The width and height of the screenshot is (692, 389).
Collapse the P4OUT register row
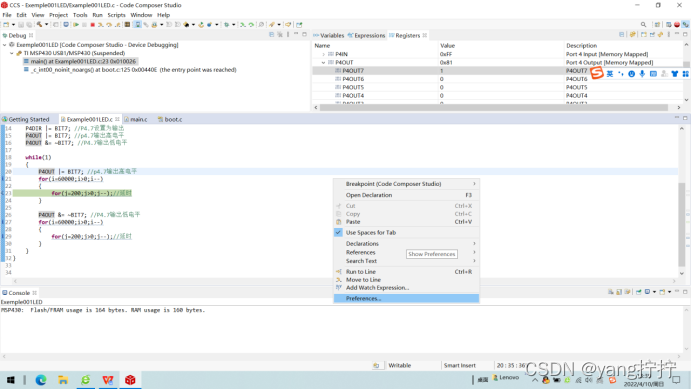[x=323, y=63]
